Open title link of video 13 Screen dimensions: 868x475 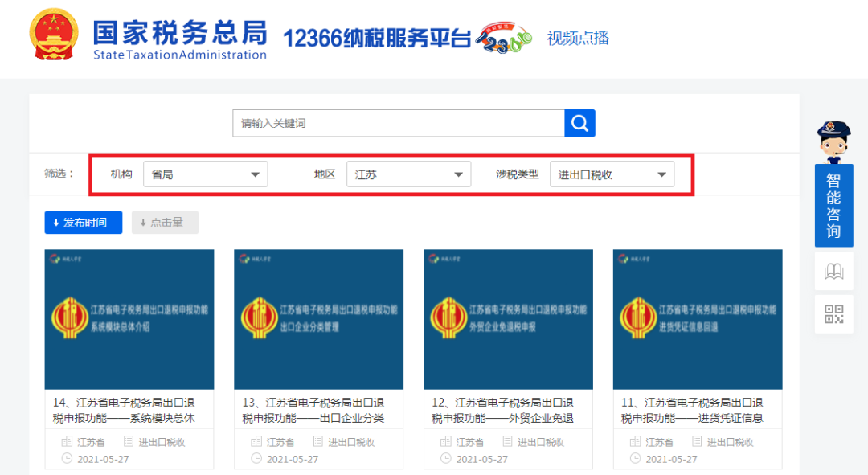point(313,410)
